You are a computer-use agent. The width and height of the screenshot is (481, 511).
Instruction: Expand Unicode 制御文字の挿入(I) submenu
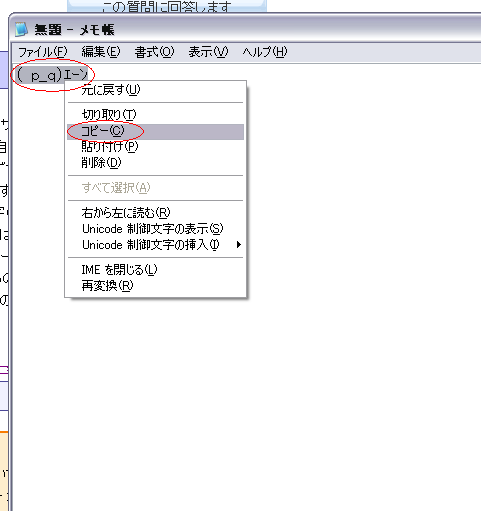[x=155, y=245]
